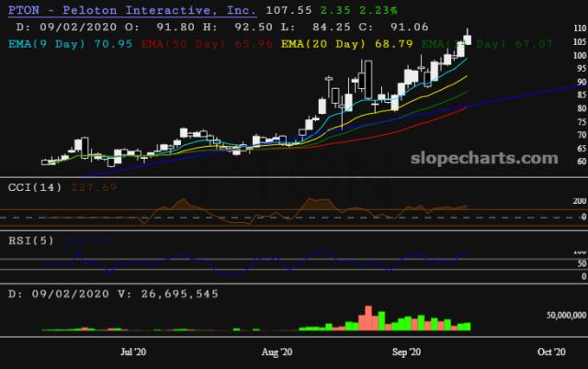This screenshot has width=588, height=369.
Task: Click the RSI(5) indicator label
Action: click(31, 240)
